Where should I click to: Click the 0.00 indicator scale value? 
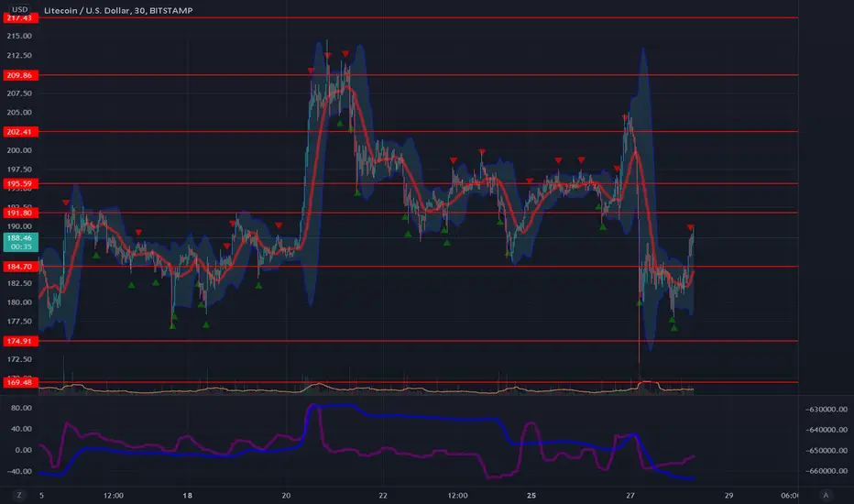click(x=24, y=450)
